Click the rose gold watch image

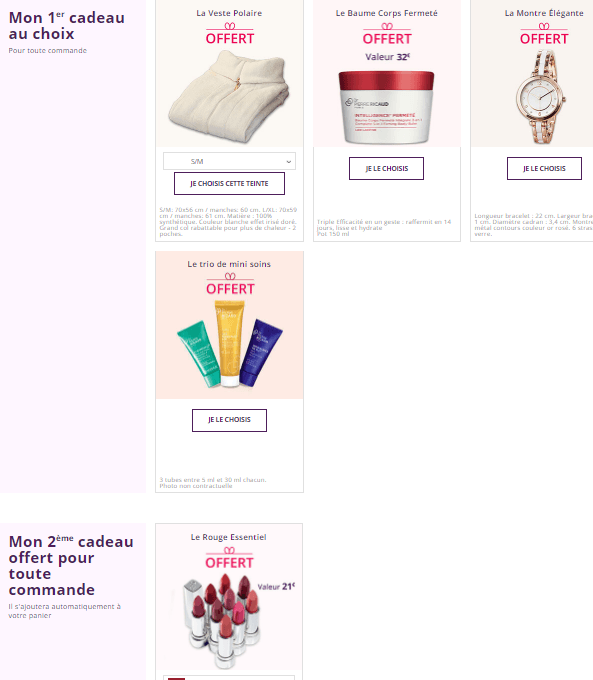(x=541, y=97)
